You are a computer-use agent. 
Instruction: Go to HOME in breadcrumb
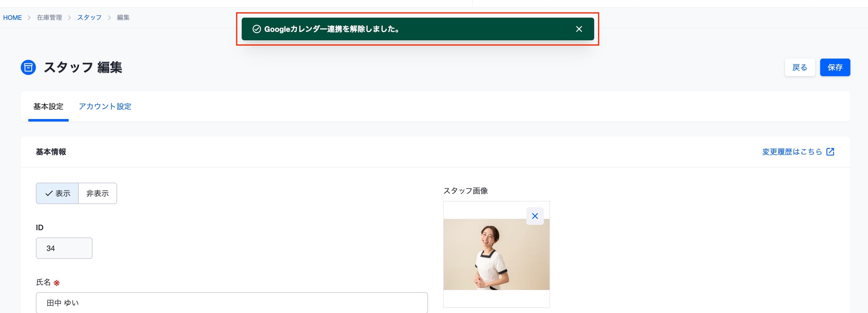tap(13, 18)
